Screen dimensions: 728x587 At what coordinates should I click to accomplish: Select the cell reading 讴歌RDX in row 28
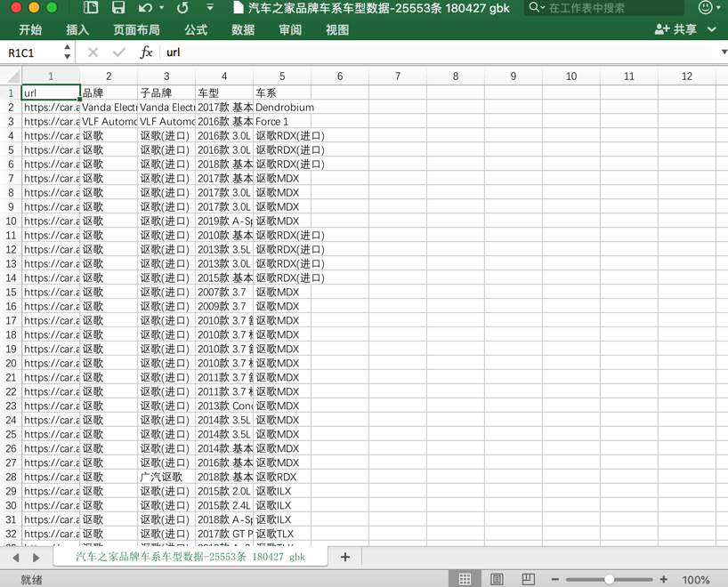282,477
